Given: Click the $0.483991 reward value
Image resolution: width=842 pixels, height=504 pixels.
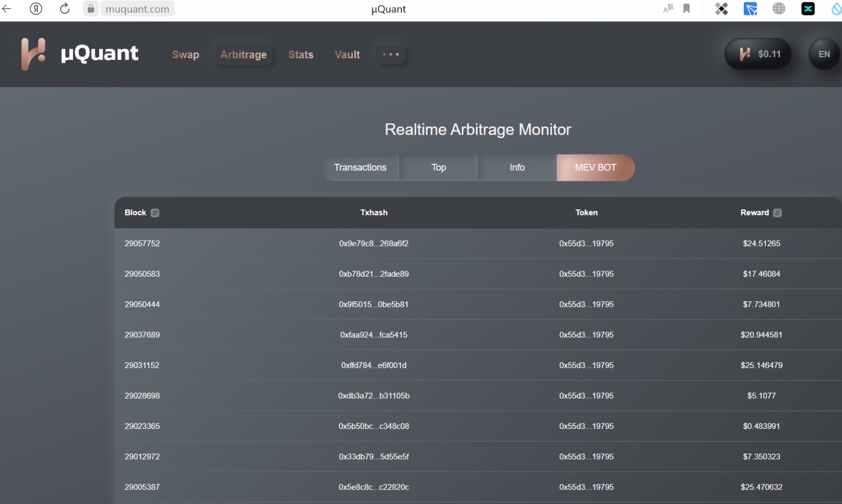Looking at the screenshot, I should click(761, 426).
